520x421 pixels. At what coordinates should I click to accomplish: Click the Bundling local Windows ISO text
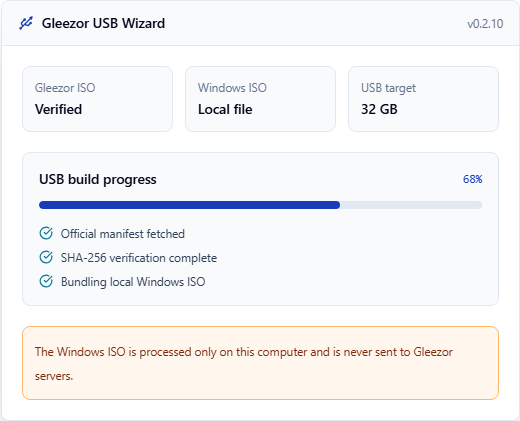coord(133,282)
